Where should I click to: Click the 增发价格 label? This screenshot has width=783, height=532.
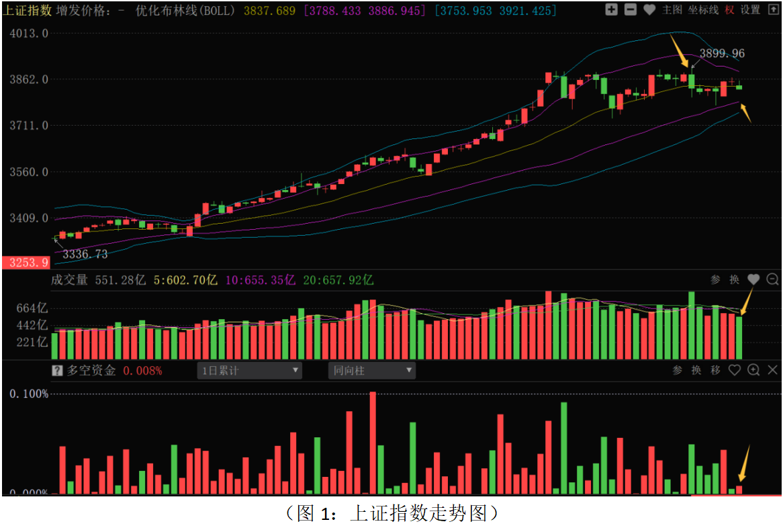83,11
